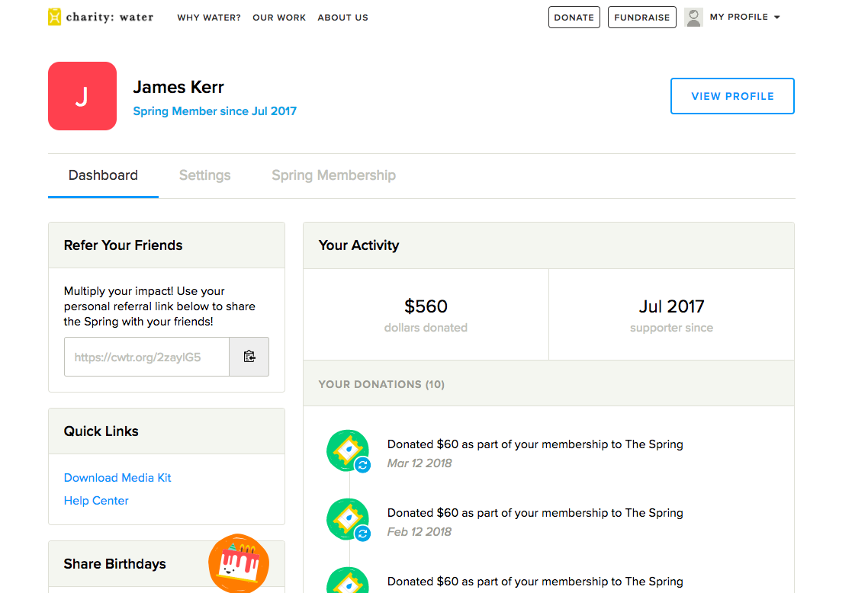Image resolution: width=868 pixels, height=593 pixels.
Task: Click the Quick Links heading
Action: [x=101, y=431]
